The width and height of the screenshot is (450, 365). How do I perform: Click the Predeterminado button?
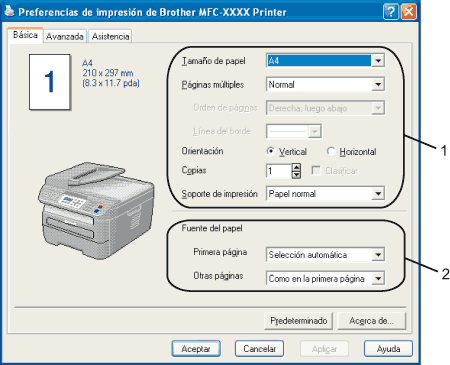coord(299,321)
